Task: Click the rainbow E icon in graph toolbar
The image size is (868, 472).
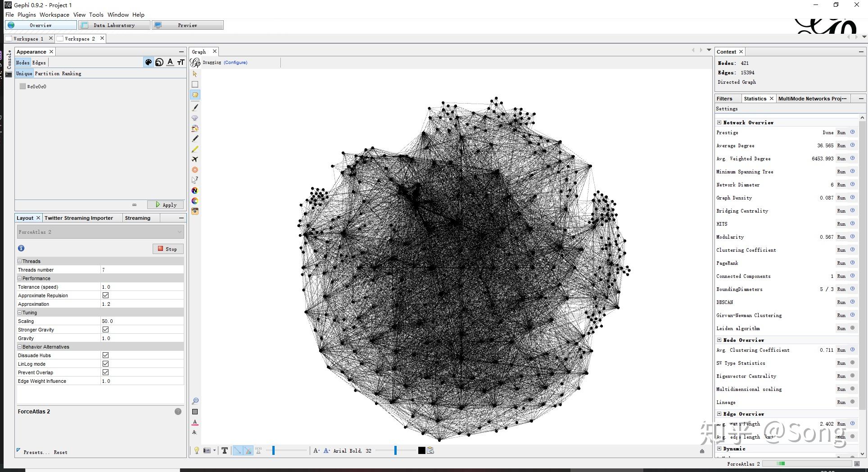Action: point(195,201)
